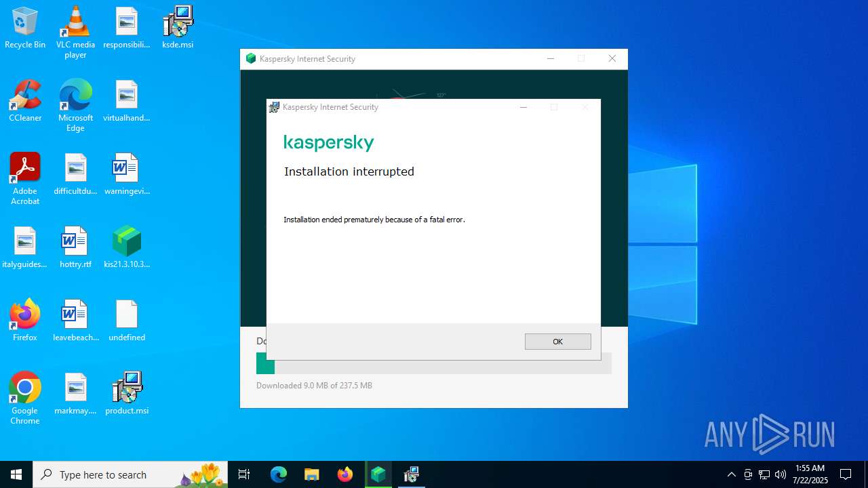
Task: Minimize the outer Kaspersky Internet Security window
Action: (551, 59)
